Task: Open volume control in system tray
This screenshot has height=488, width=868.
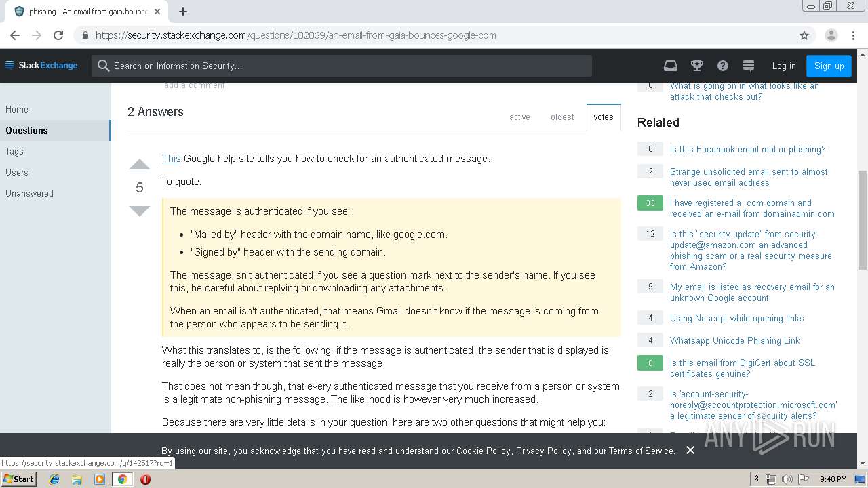Action: [x=787, y=479]
